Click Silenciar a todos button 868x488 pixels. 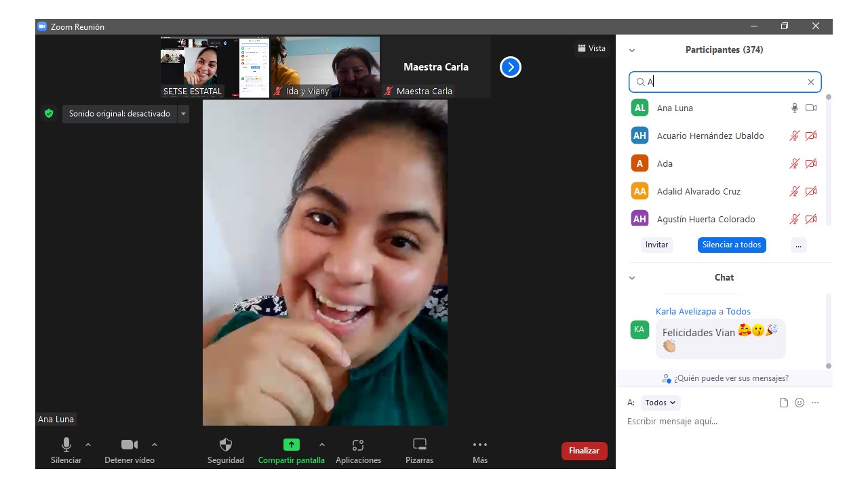pyautogui.click(x=732, y=245)
